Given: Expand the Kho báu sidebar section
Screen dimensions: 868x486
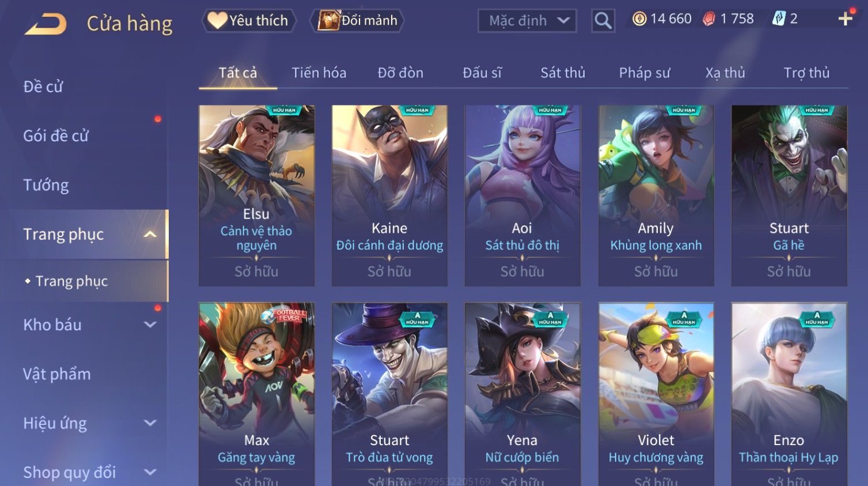Looking at the screenshot, I should [x=150, y=325].
